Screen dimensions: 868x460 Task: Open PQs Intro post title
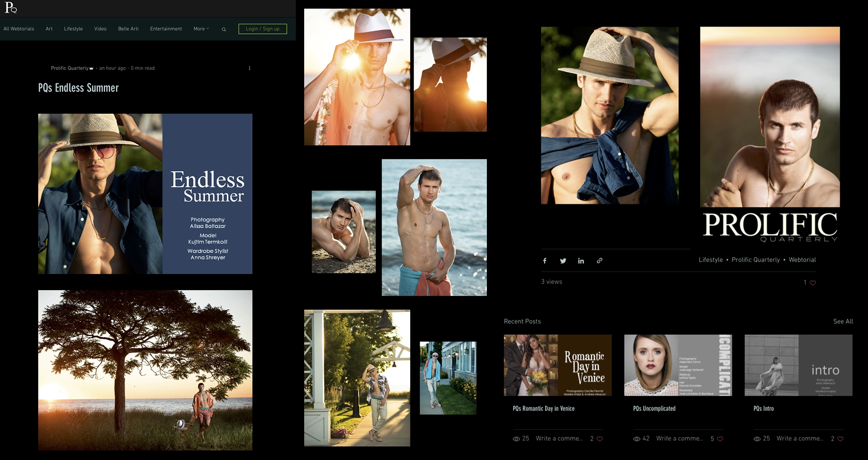[x=763, y=409]
